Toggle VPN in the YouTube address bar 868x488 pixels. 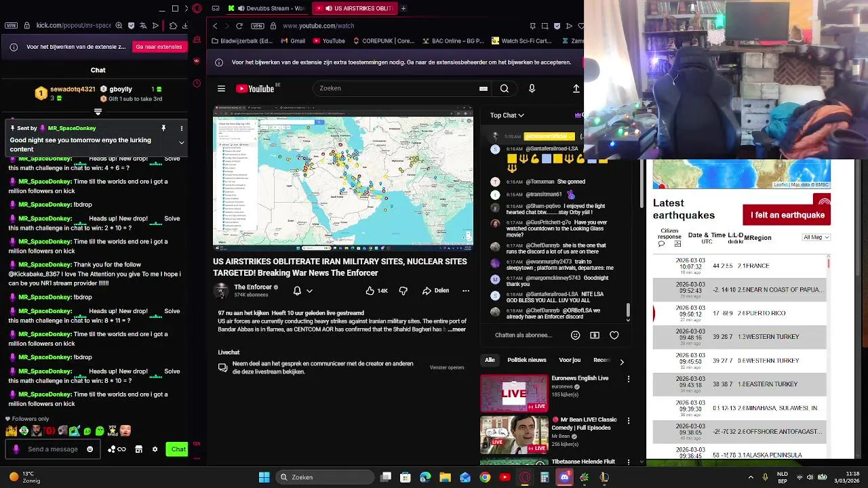coord(257,26)
